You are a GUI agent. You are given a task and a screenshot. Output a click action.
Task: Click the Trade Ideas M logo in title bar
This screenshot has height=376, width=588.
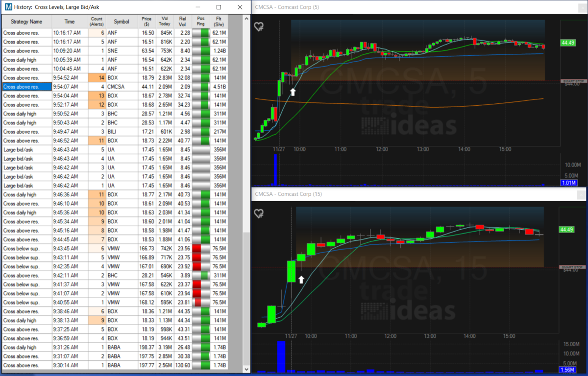[x=9, y=7]
